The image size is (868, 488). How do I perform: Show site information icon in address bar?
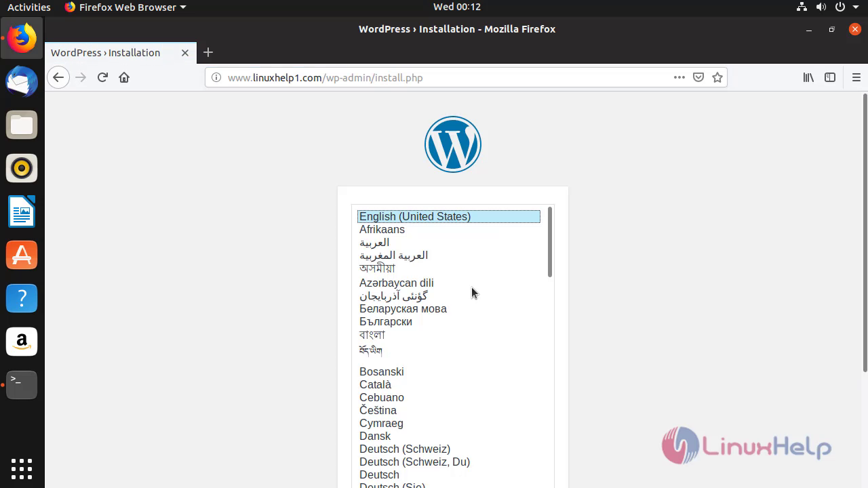click(216, 77)
